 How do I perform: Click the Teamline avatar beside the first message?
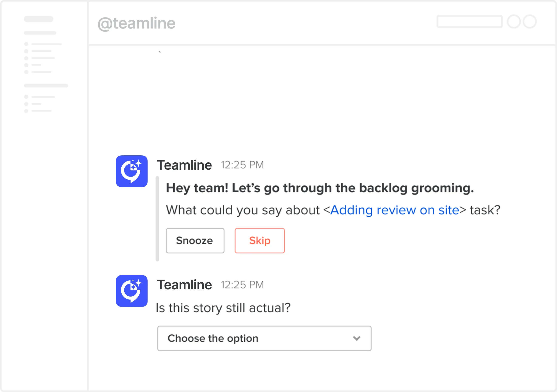coord(131,171)
